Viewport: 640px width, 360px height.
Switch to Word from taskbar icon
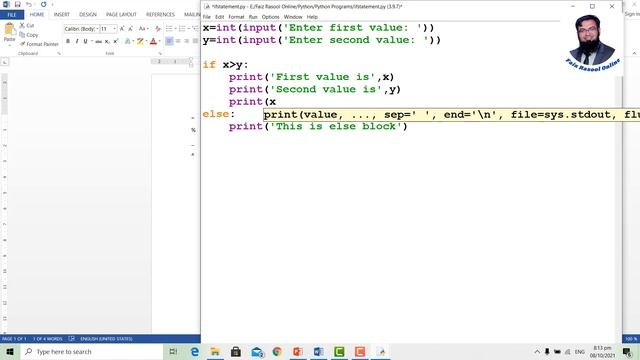(318, 351)
